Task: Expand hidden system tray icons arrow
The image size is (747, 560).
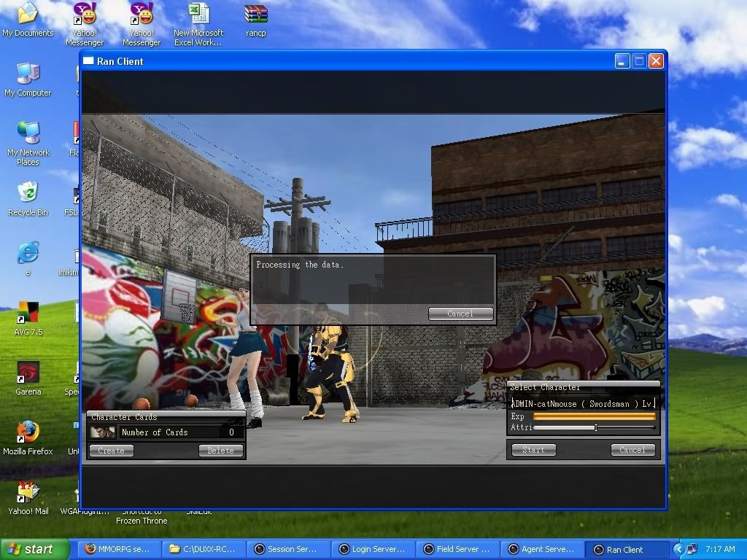Action: pyautogui.click(x=678, y=549)
